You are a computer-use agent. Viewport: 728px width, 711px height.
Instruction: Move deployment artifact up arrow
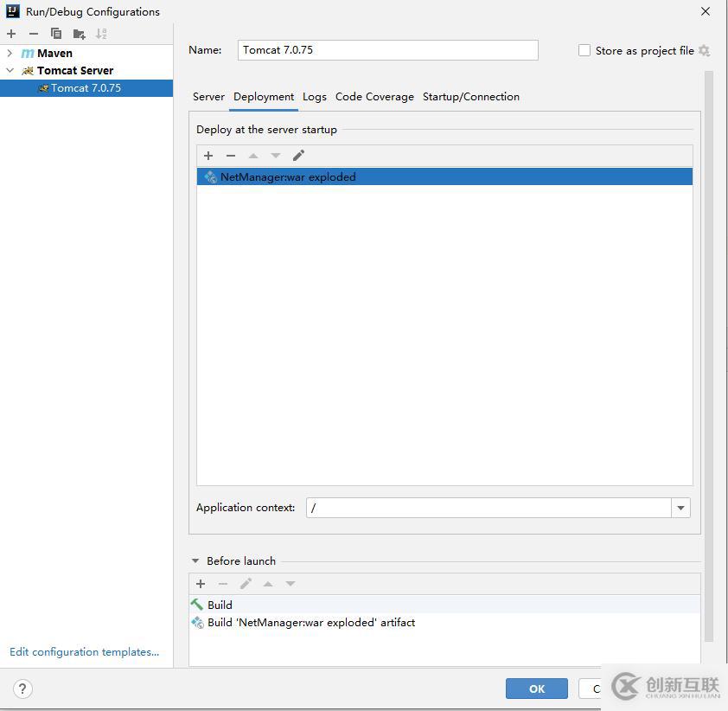tap(253, 156)
